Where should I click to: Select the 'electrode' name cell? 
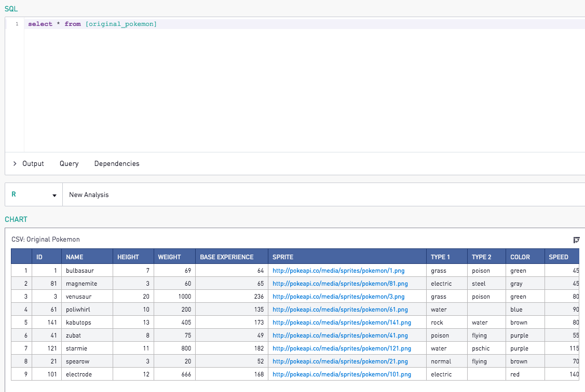tap(87, 374)
